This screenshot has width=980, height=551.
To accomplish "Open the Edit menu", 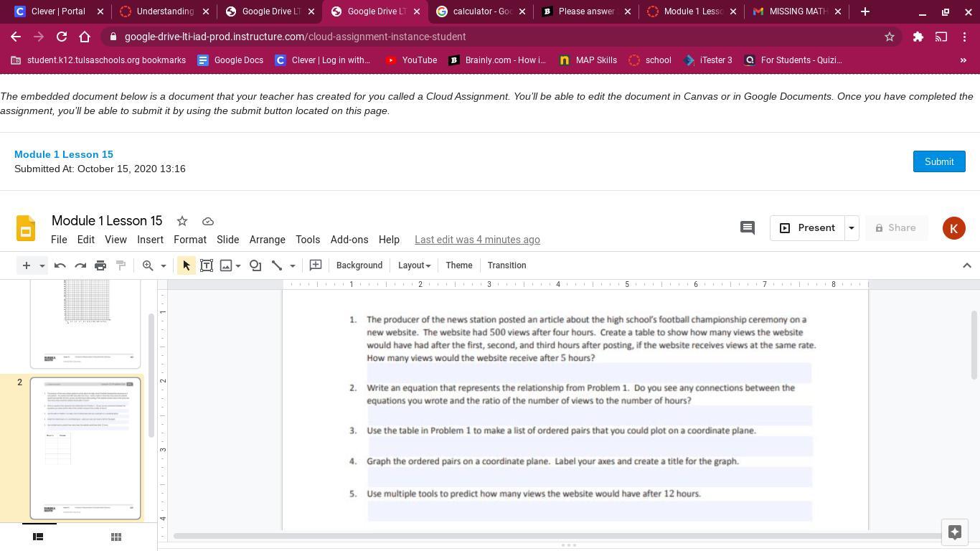I will [86, 240].
